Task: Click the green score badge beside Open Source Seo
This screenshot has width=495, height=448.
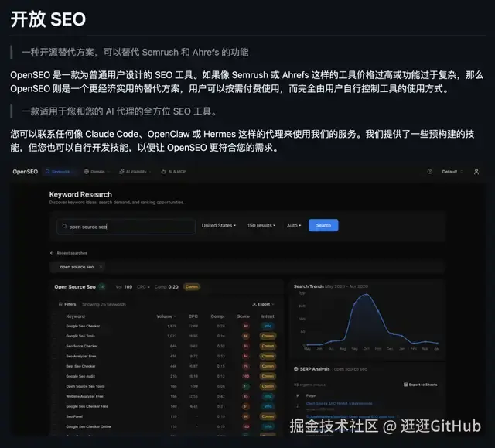Action: click(101, 286)
